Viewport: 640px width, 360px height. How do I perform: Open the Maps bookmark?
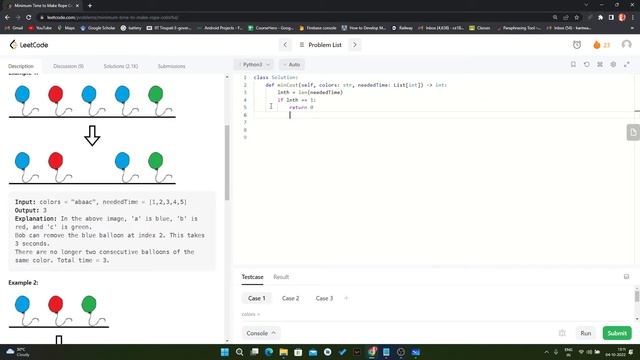[x=66, y=28]
